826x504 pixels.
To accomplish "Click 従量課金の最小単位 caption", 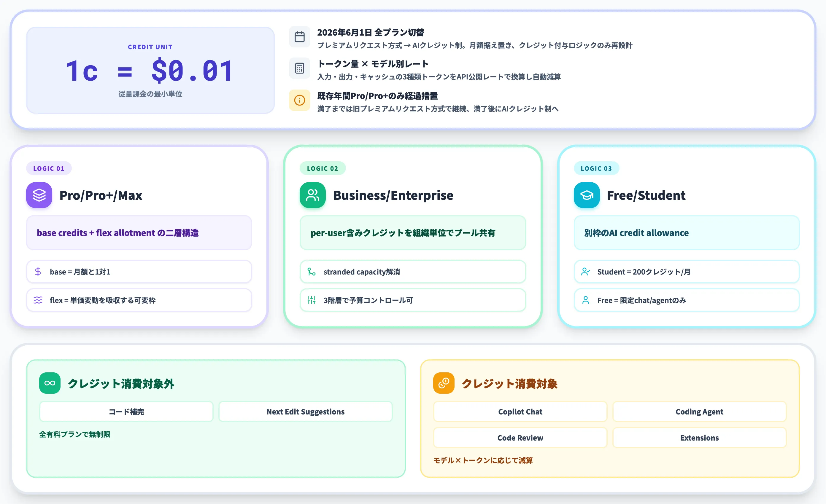I will point(150,94).
